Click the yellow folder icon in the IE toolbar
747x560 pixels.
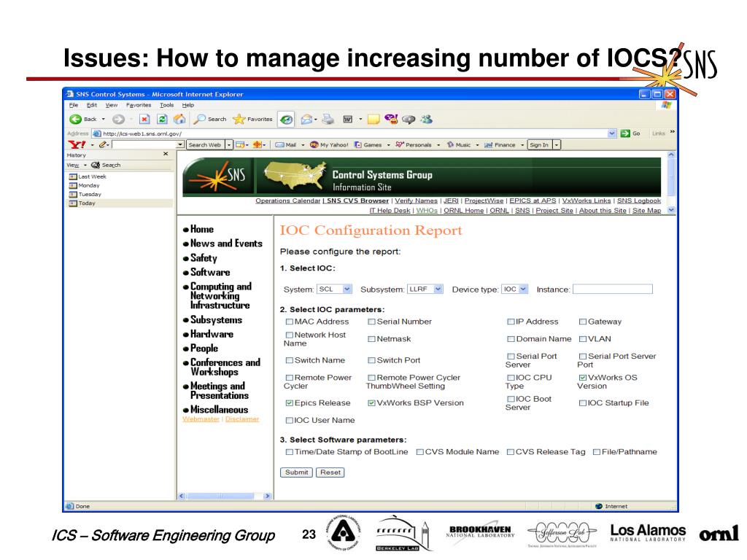(x=373, y=119)
